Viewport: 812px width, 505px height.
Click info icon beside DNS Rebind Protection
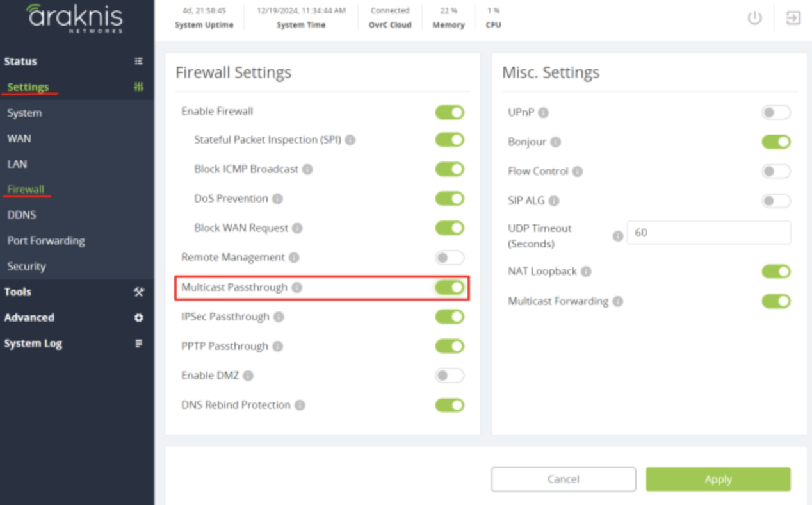(300, 405)
